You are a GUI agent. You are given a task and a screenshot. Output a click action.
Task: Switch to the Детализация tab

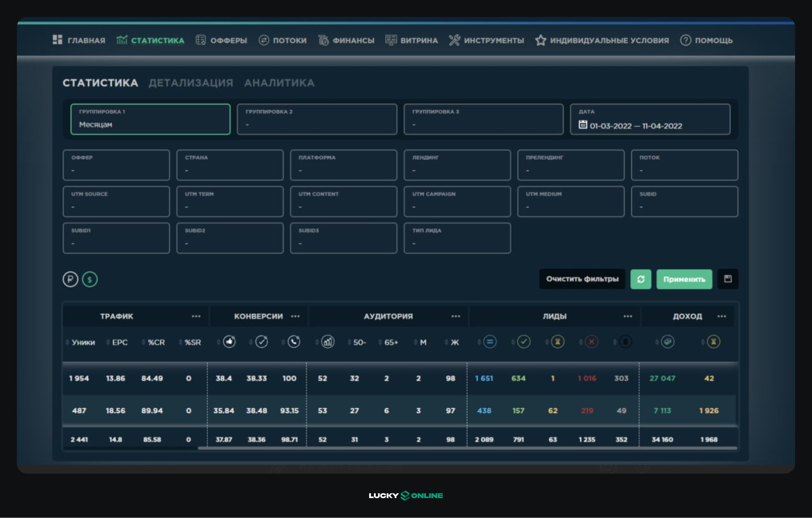coord(191,83)
